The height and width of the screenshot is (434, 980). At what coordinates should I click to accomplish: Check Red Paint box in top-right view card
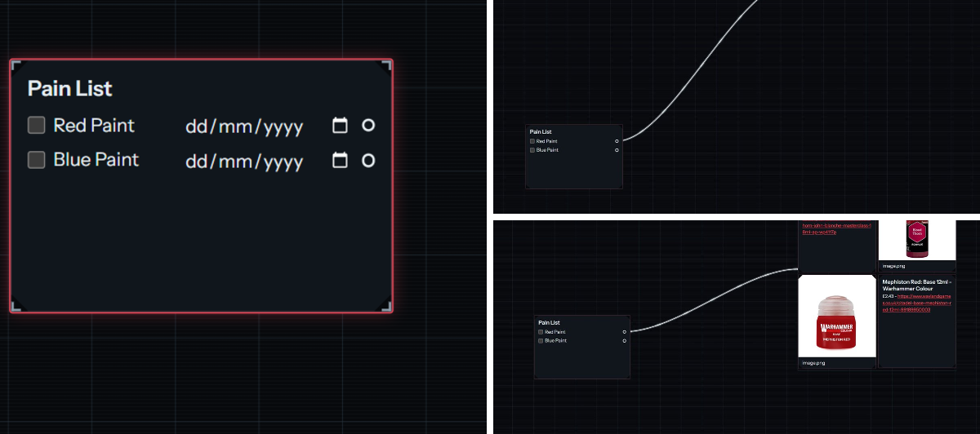(x=532, y=141)
